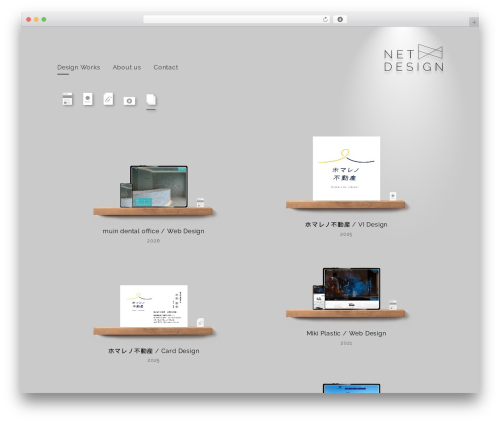Image resolution: width=500 pixels, height=423 pixels.
Task: Click the 2025 year under VI Design
Action: pos(346,234)
